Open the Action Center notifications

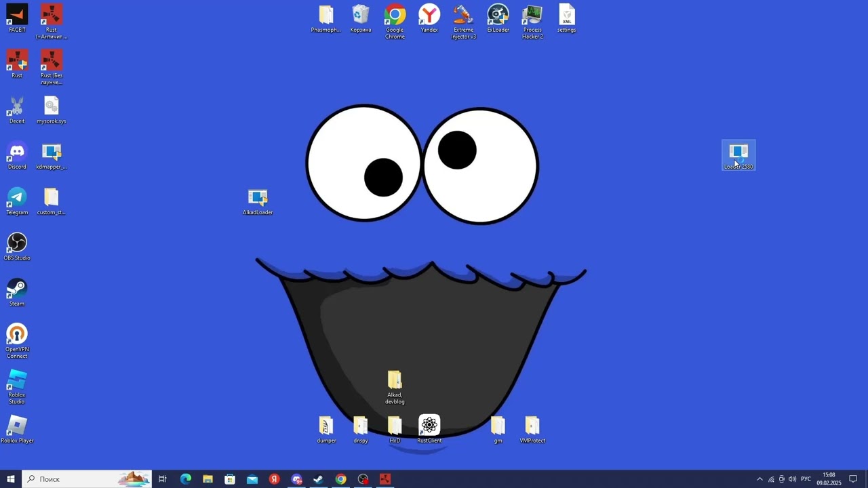[x=853, y=479]
